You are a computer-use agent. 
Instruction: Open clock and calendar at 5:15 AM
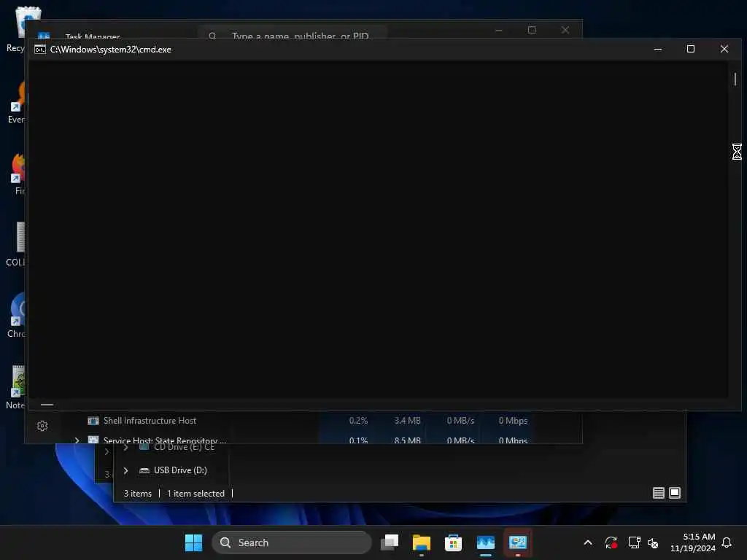click(x=693, y=542)
